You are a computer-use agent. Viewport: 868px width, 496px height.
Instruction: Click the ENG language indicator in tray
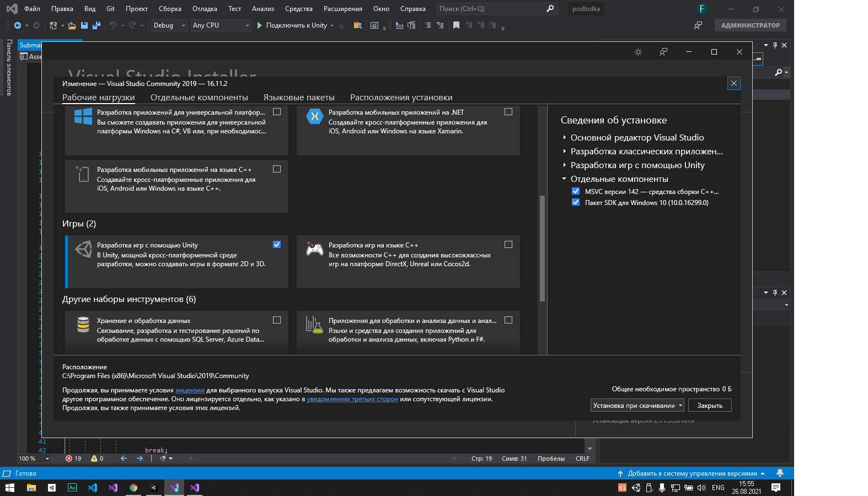pyautogui.click(x=718, y=488)
